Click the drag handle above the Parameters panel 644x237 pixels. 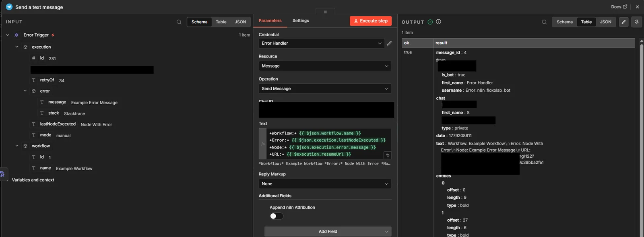pyautogui.click(x=325, y=12)
